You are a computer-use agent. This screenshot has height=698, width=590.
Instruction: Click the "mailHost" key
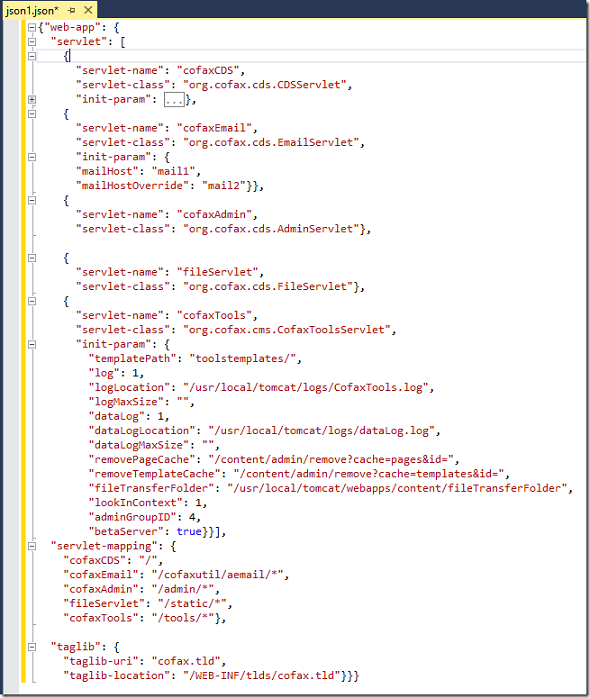107,171
